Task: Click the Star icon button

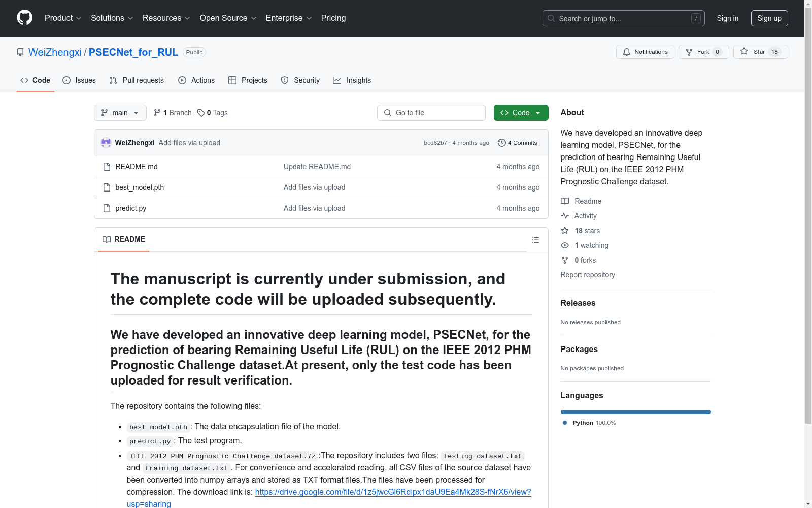Action: [744, 52]
